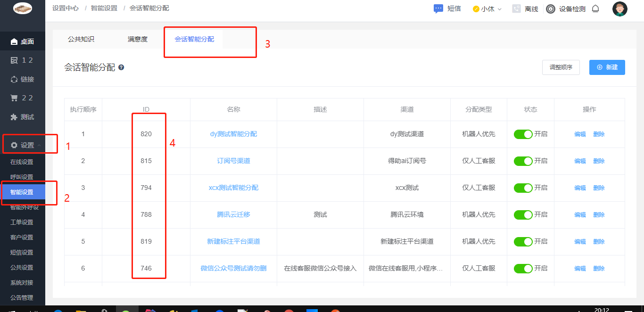This screenshot has width=644, height=312.
Task: Open the xcx测试智能分配 rule link
Action: (233, 188)
